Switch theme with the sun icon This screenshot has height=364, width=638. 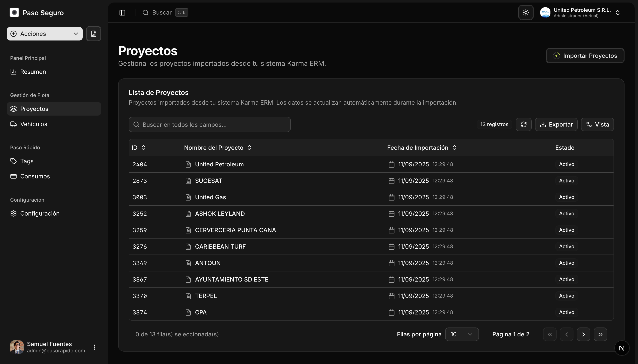coord(526,12)
